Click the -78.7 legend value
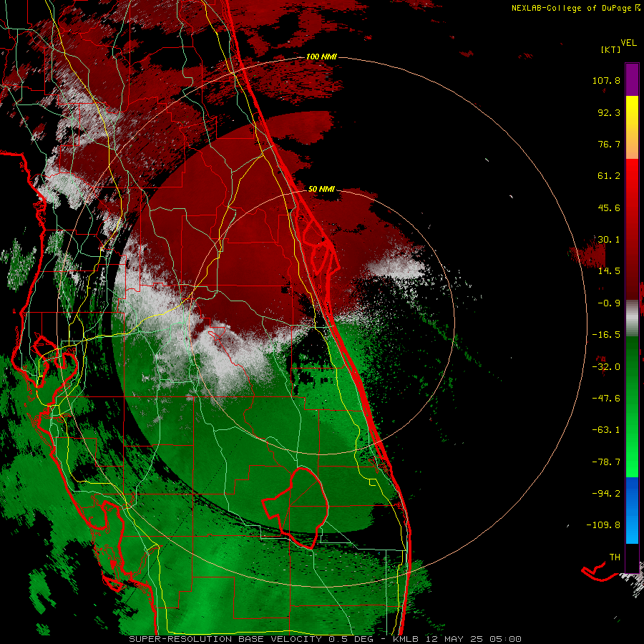 [606, 462]
